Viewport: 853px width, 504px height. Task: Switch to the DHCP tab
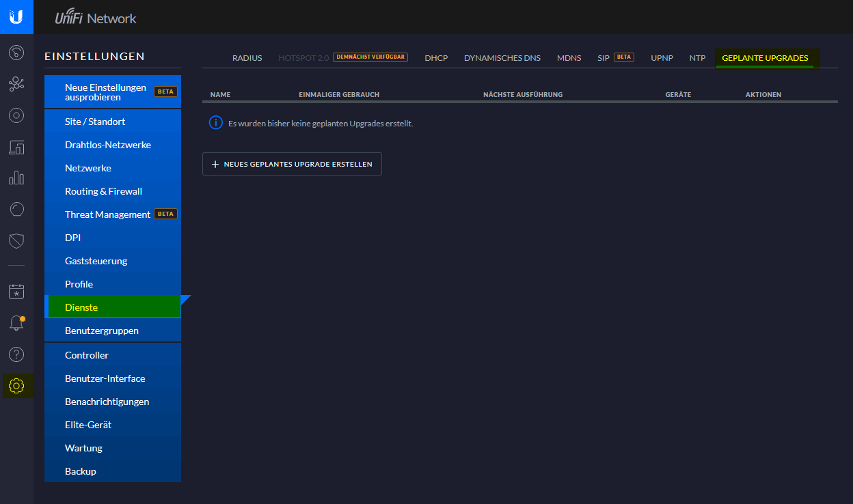(436, 58)
